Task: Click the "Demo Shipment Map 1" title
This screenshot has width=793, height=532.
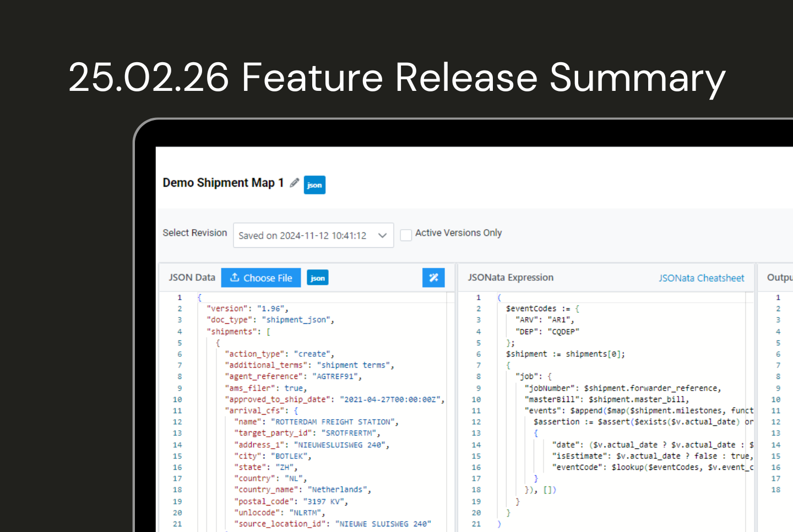Action: [223, 183]
